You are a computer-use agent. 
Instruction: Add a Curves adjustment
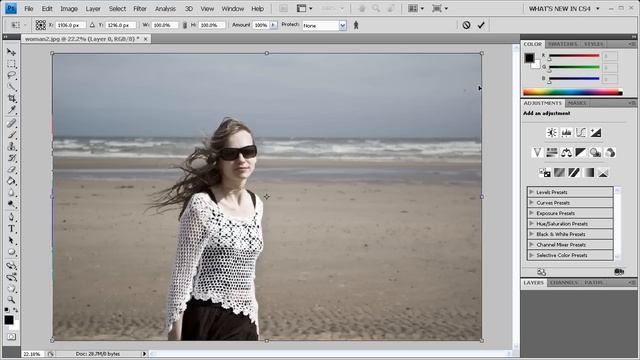(x=580, y=133)
